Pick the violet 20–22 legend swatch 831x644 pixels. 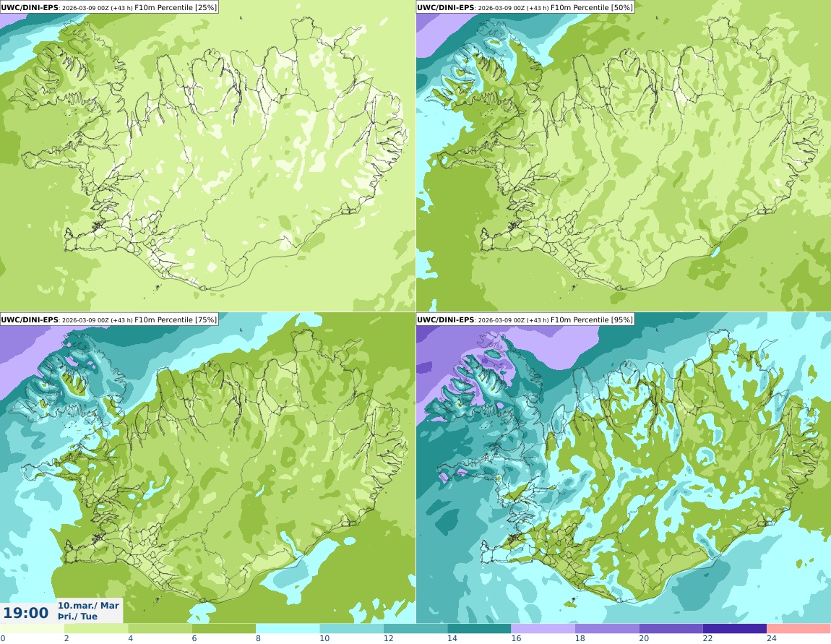(671, 629)
